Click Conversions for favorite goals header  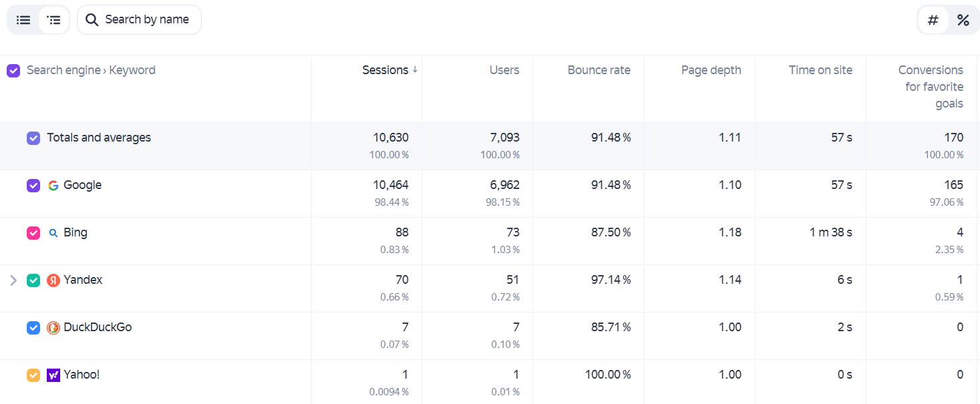931,87
